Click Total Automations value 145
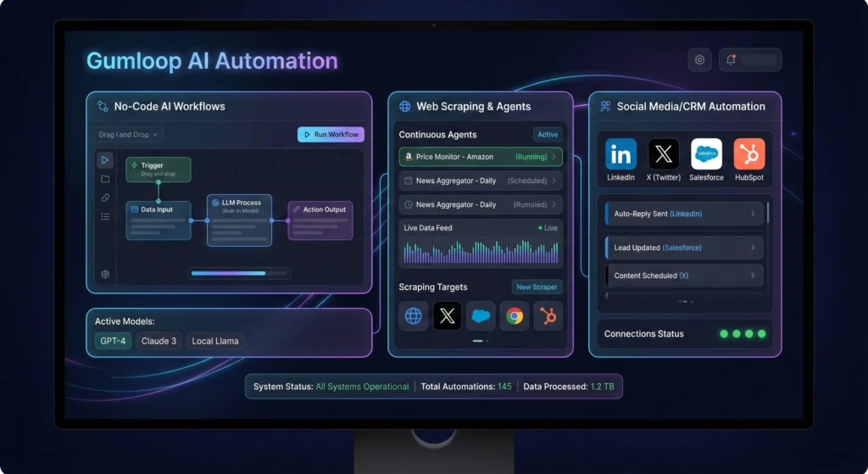The width and height of the screenshot is (868, 474). pyautogui.click(x=504, y=387)
